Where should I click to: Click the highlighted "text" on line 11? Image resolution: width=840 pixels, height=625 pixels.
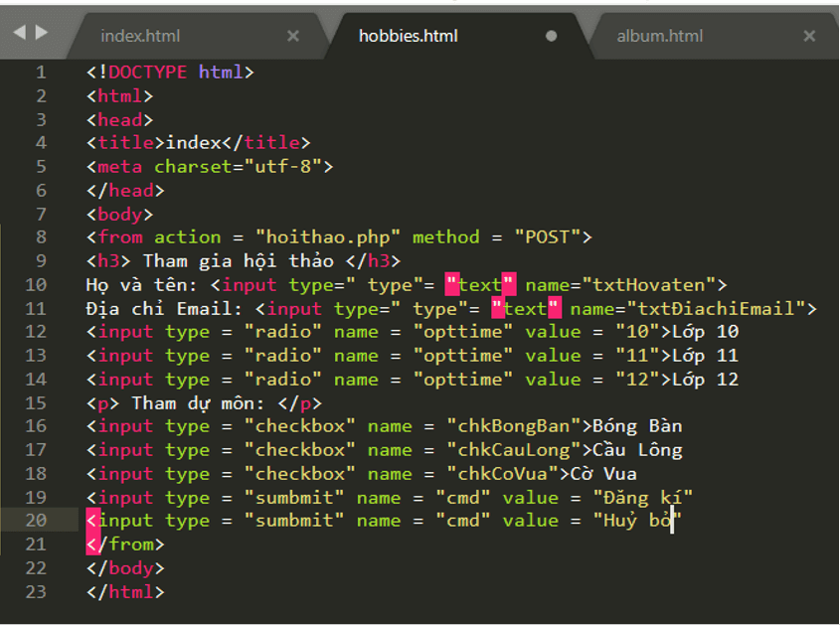(x=526, y=309)
